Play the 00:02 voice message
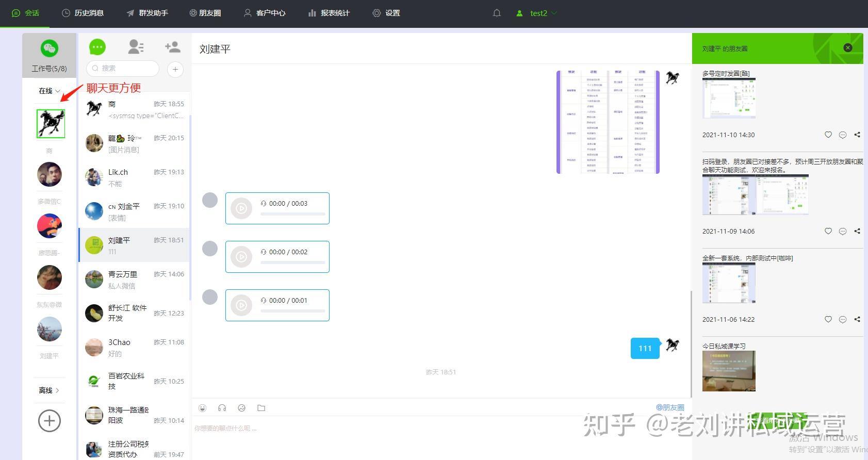868x460 pixels. coord(241,257)
